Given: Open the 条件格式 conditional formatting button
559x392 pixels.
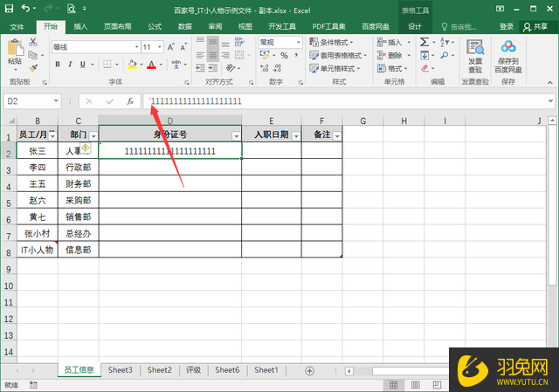Looking at the screenshot, I should pos(331,43).
